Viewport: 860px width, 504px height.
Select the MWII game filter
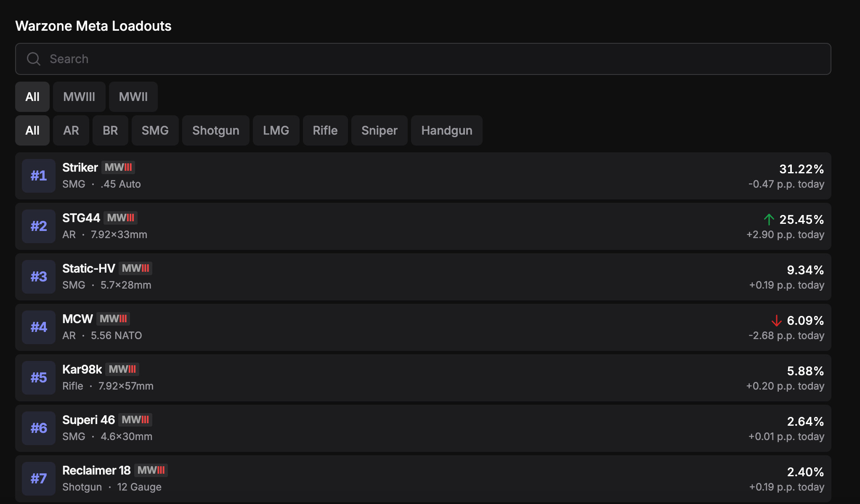[133, 97]
